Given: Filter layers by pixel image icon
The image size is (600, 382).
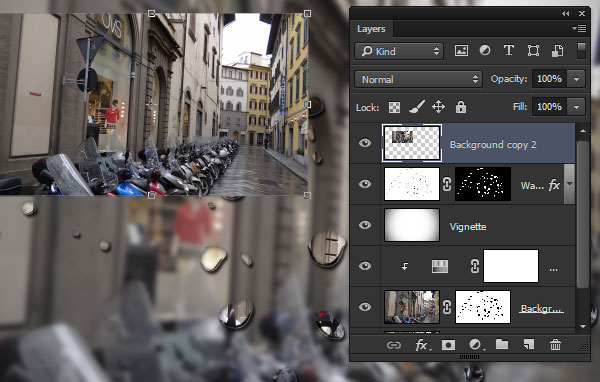Looking at the screenshot, I should (x=461, y=51).
